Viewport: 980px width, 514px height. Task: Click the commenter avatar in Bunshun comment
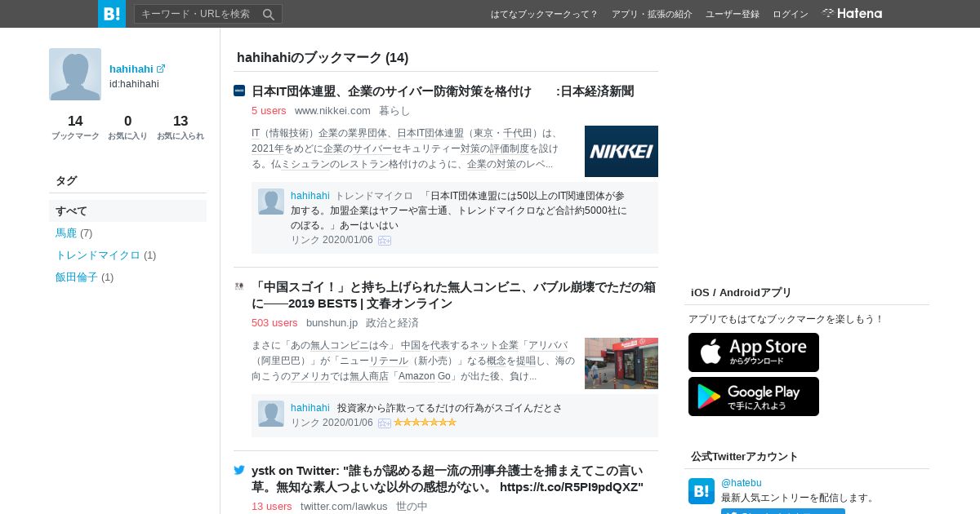tap(271, 414)
